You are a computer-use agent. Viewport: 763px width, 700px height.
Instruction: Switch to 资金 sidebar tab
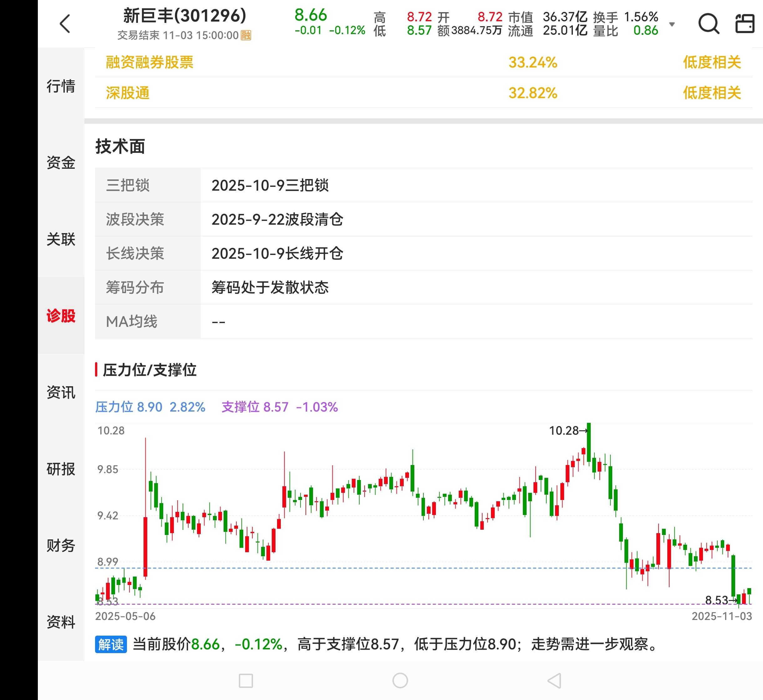(x=61, y=162)
